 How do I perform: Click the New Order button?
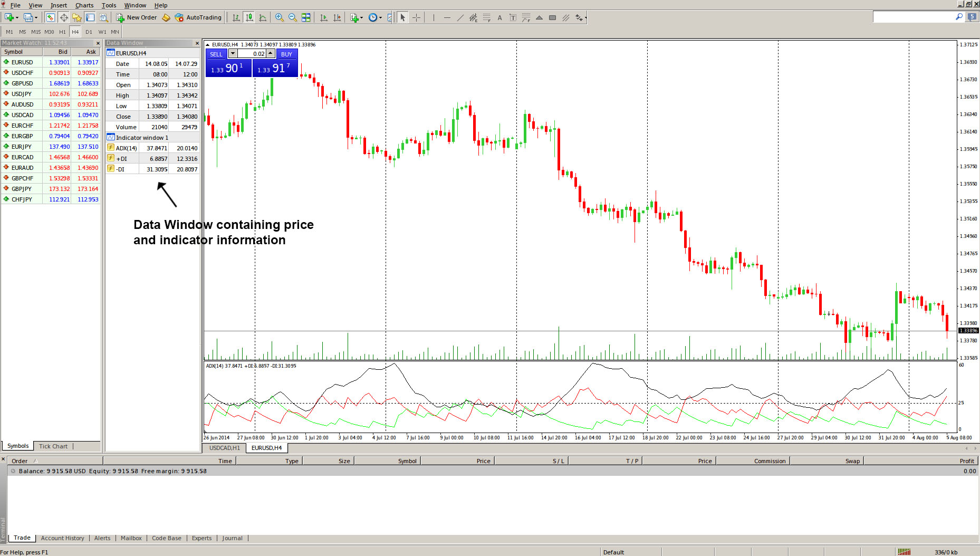[x=136, y=17]
